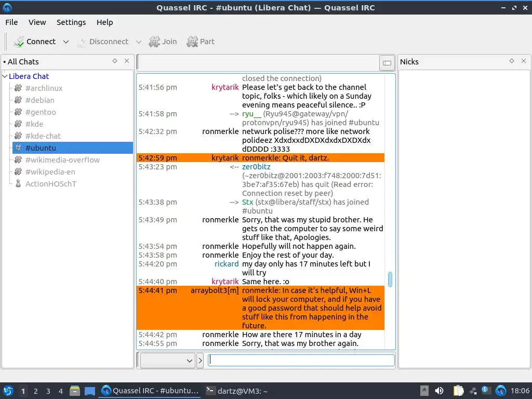Click the Connect toolbar icon
This screenshot has height=399, width=532.
coord(19,42)
